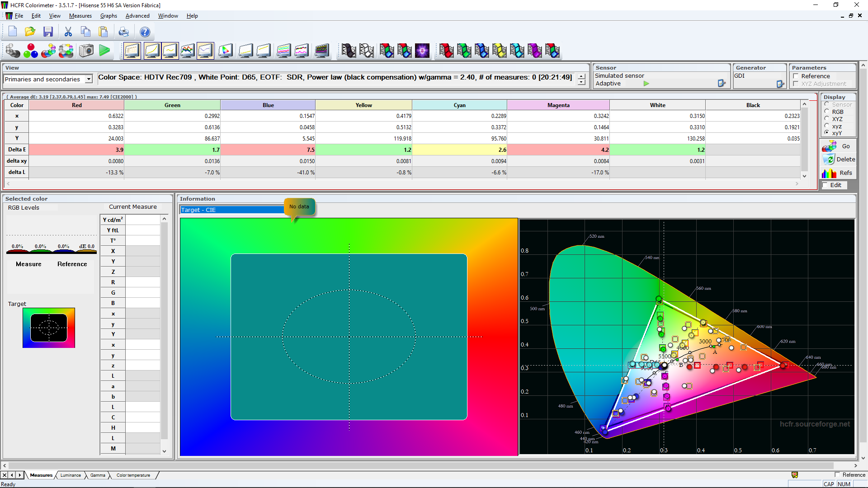
Task: Expand the Primaries and secondaries view dropdown
Action: coord(89,79)
